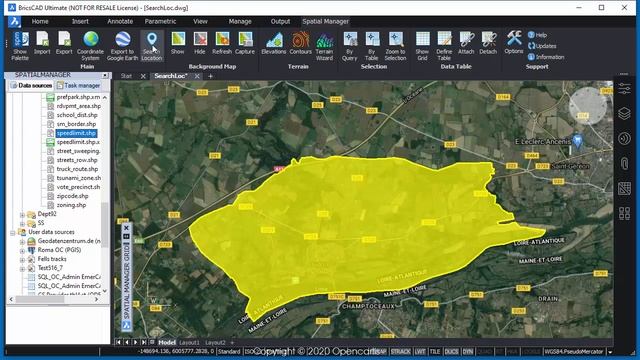
Task: Select truck_route.shp in the tree
Action: (77, 169)
